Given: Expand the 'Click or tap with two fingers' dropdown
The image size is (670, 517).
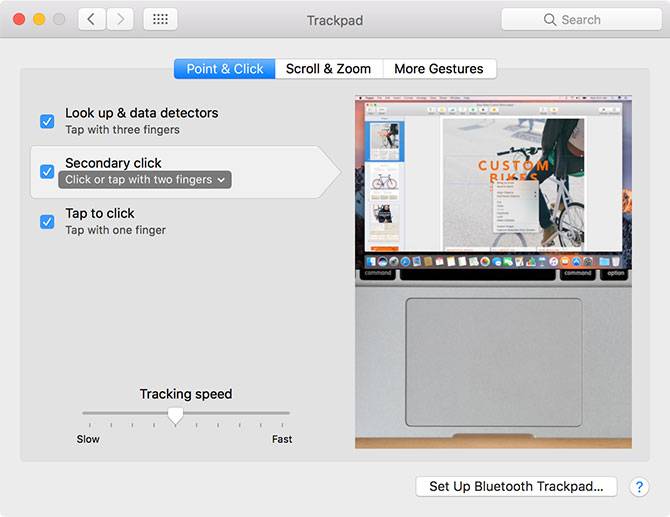Looking at the screenshot, I should coord(145,179).
